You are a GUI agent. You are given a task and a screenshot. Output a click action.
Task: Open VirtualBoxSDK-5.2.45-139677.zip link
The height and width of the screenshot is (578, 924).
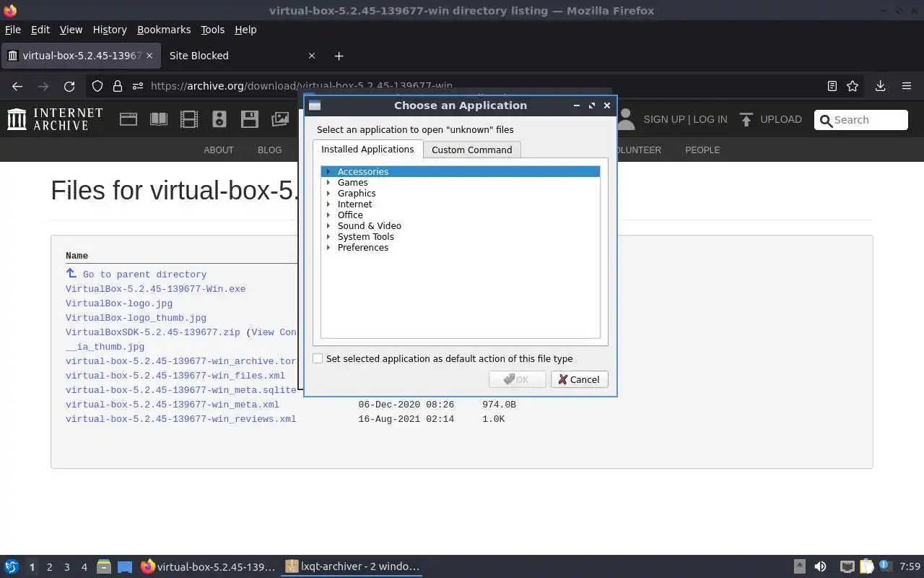click(x=152, y=332)
